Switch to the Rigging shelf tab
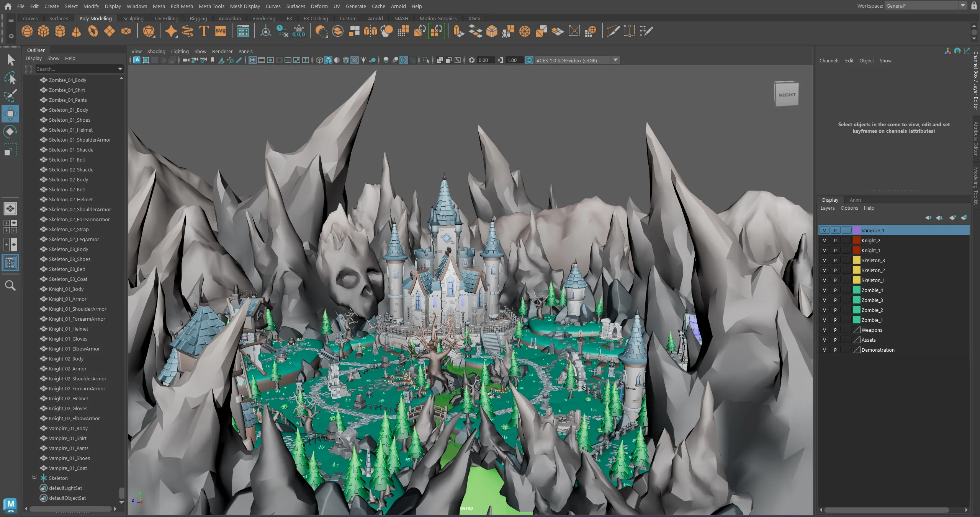The height and width of the screenshot is (517, 980). (198, 18)
